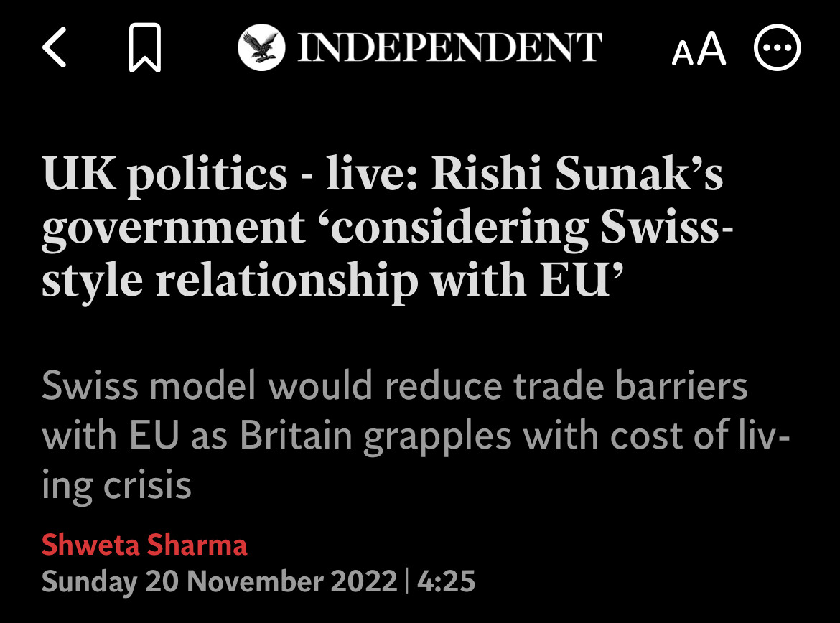Open author Shweta Sharma's profile link
The height and width of the screenshot is (623, 840).
click(x=144, y=545)
